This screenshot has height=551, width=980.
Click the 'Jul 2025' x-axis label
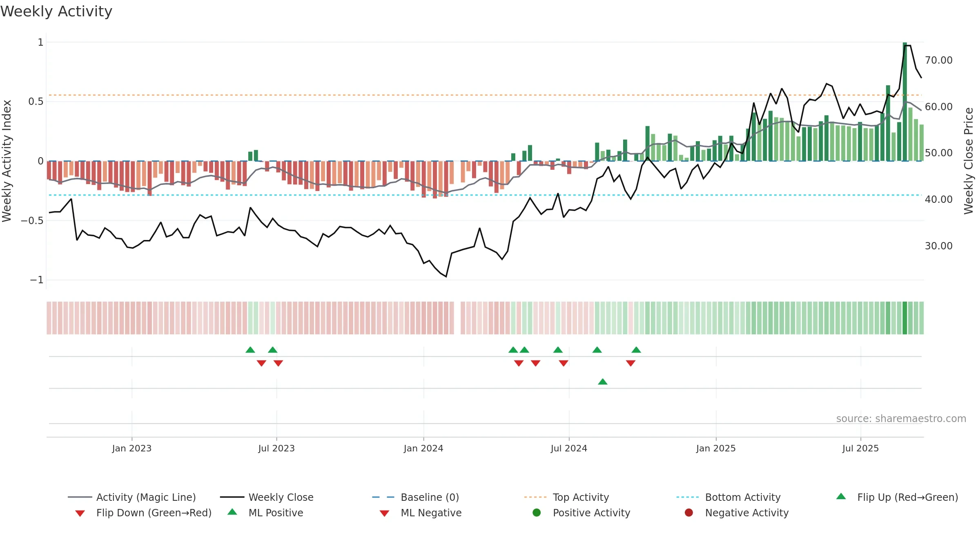(x=860, y=449)
